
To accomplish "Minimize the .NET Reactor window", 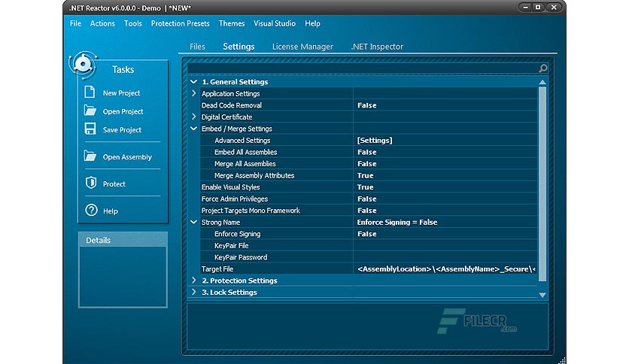I will click(525, 8).
